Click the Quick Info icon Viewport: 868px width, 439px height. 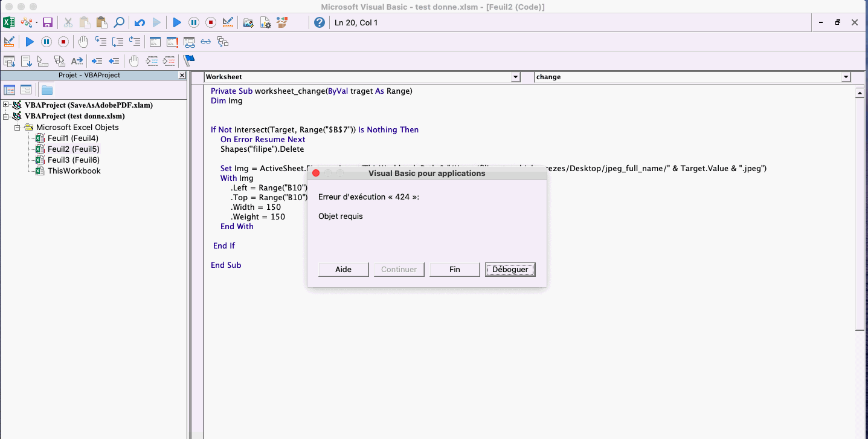pyautogui.click(x=43, y=61)
